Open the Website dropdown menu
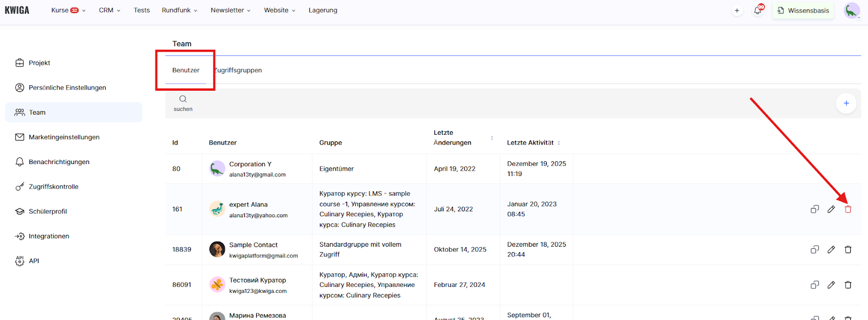This screenshot has width=868, height=320. point(279,10)
